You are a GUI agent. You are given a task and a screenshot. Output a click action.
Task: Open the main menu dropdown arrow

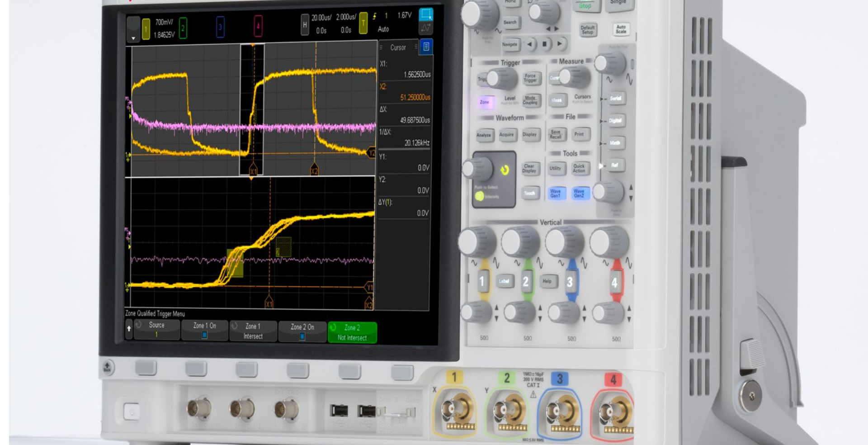(133, 29)
